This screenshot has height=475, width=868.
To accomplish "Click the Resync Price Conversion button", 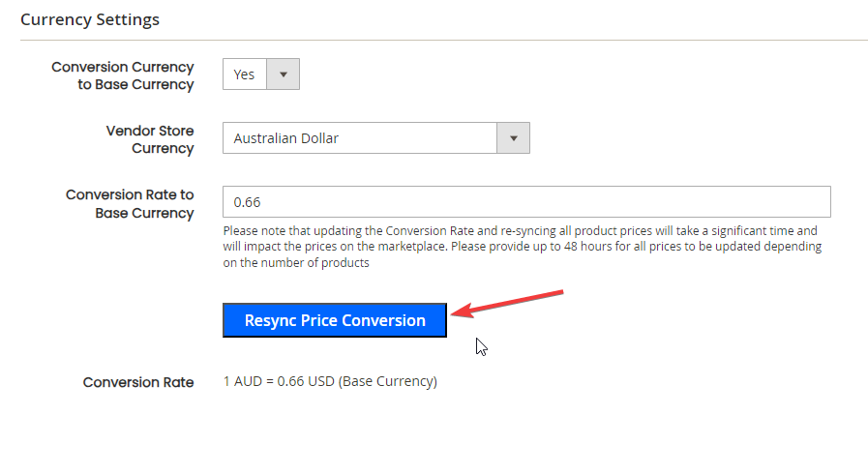I will point(335,320).
